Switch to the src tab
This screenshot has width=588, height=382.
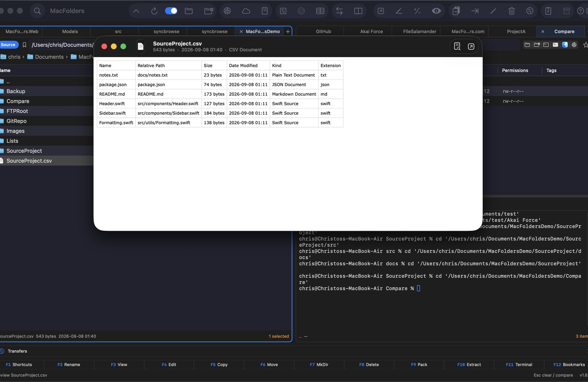pos(118,32)
